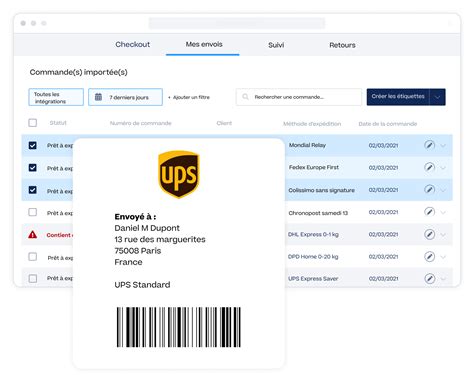The image size is (474, 375).
Task: Check the DPD Home 0-20 kg row checkbox
Action: (33, 257)
